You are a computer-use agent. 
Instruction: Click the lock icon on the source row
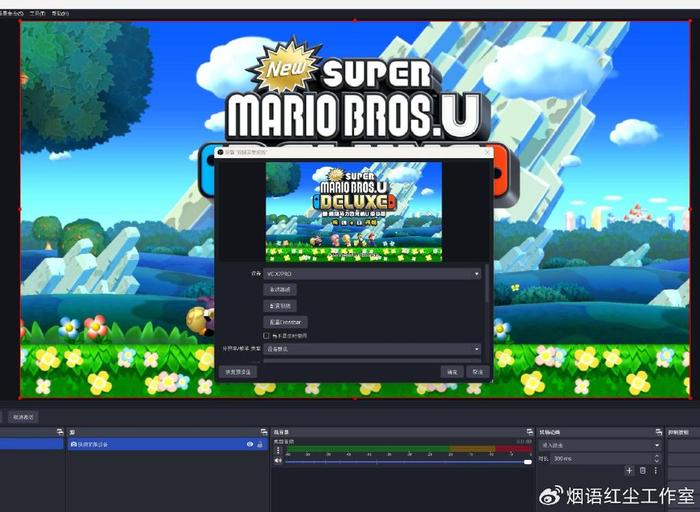click(260, 444)
